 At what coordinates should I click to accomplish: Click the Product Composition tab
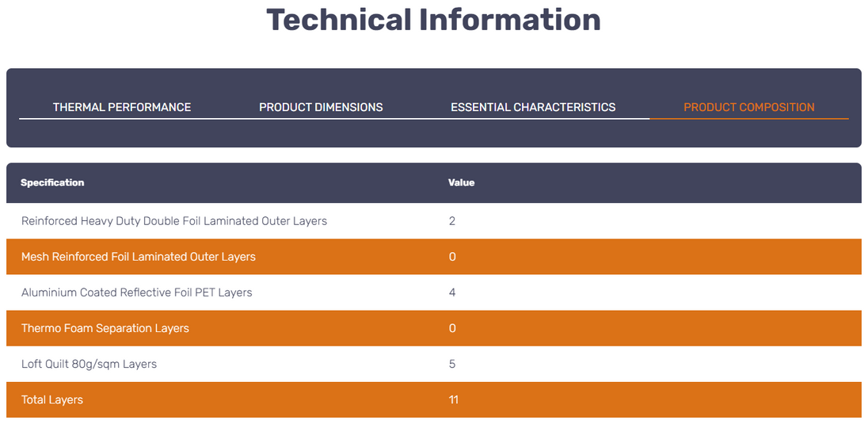pyautogui.click(x=748, y=107)
